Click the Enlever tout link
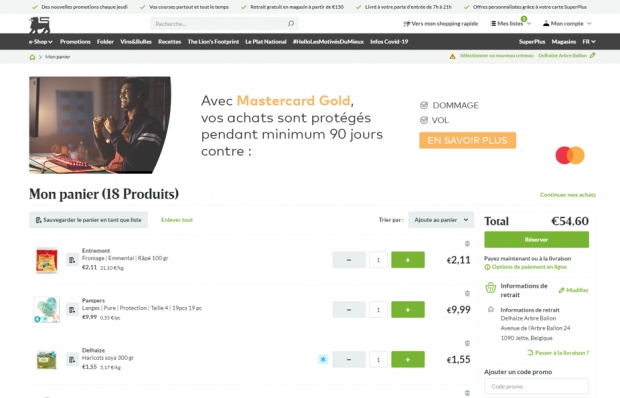Screen dimensions: 620x398 click(x=177, y=220)
